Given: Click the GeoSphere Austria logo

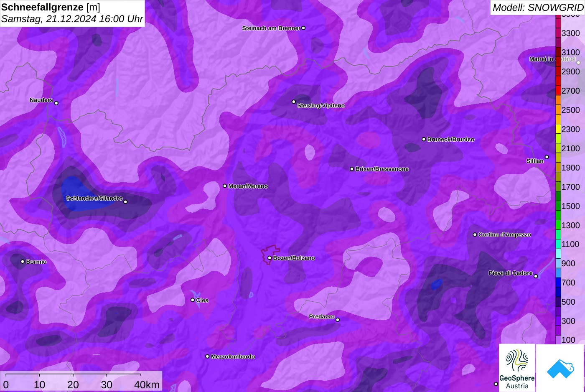Looking at the screenshot, I should click(517, 368).
